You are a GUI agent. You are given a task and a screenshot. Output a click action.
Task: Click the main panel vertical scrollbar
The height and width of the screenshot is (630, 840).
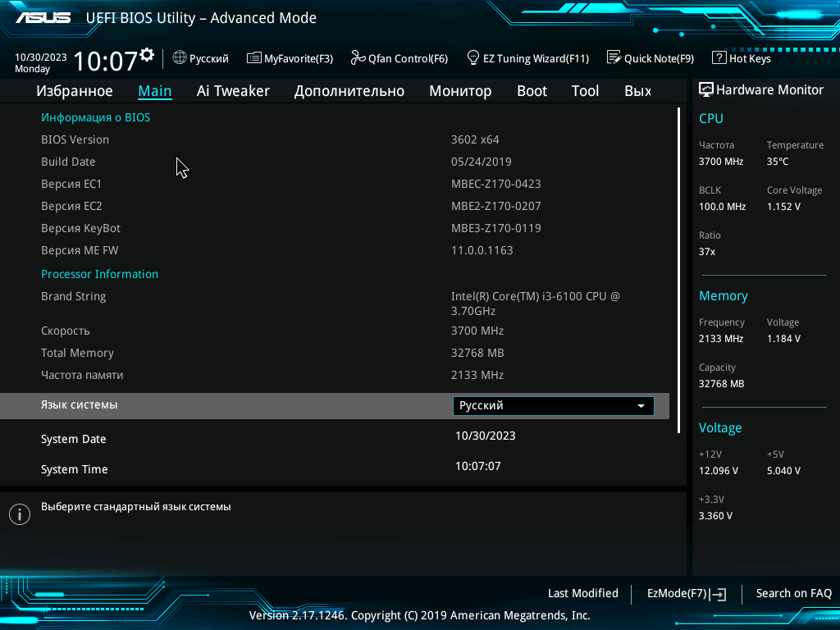coord(678,271)
